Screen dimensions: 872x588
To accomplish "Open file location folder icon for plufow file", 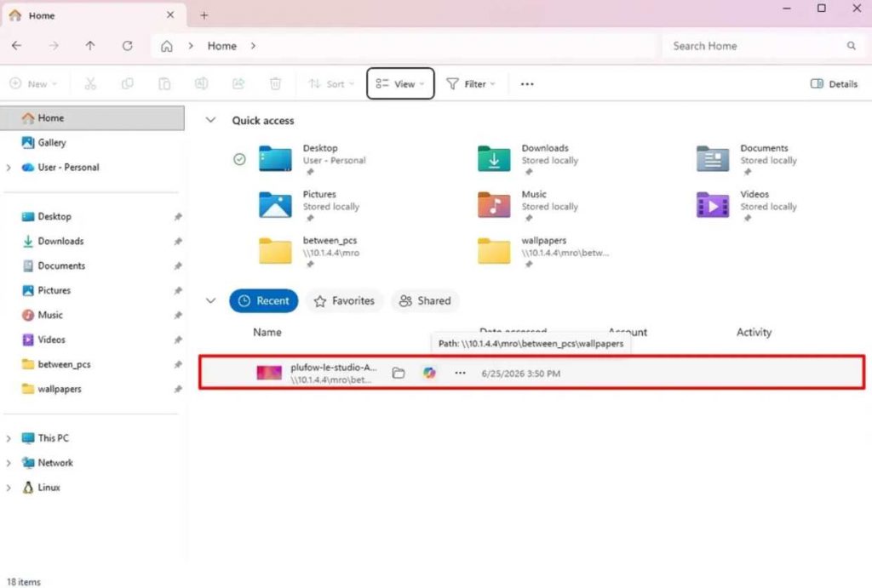I will click(x=399, y=373).
